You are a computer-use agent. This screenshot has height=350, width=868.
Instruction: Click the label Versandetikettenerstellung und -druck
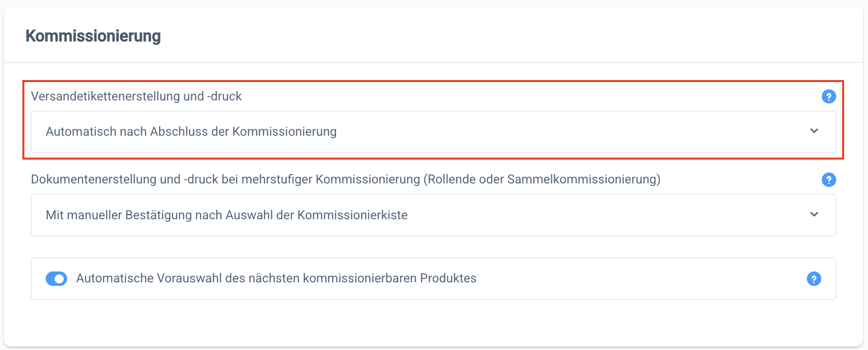136,96
